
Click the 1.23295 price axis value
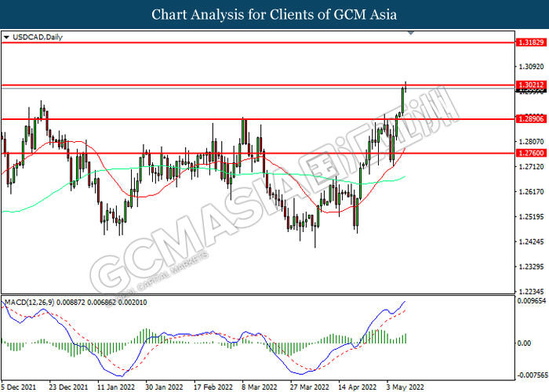531,267
